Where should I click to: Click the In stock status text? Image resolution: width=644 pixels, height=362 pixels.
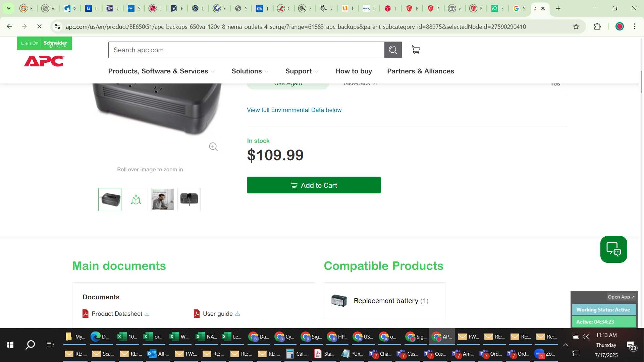tap(258, 141)
